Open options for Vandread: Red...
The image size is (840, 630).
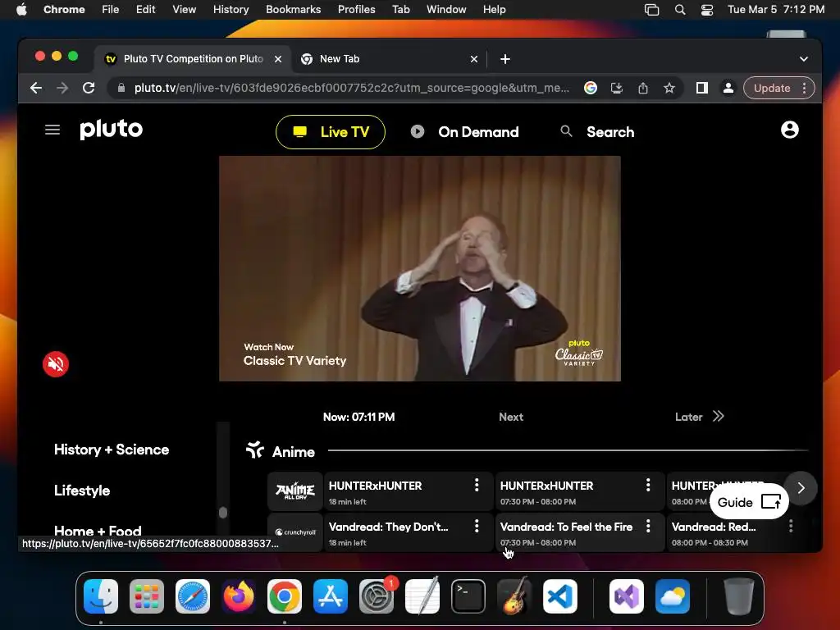tap(791, 526)
